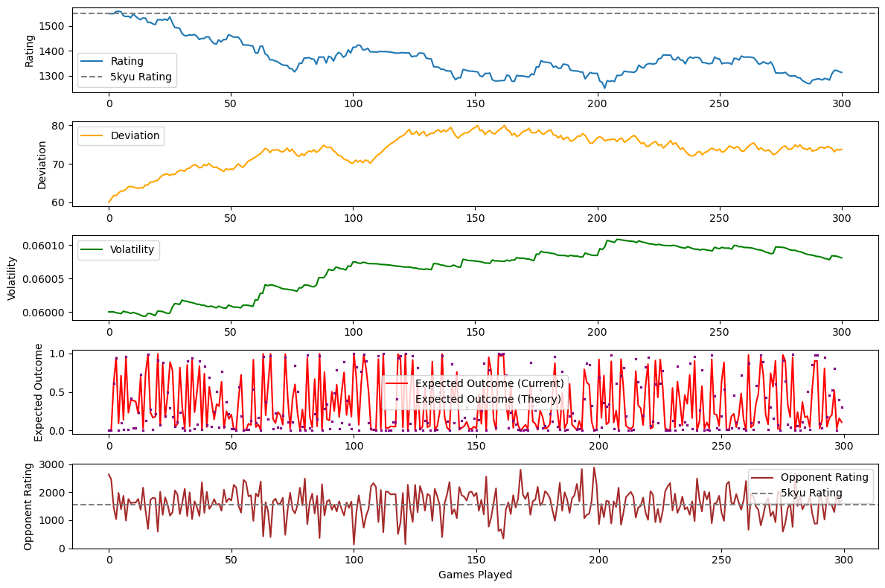Viewport: 885px width, 588px height.
Task: Click the 'Volatility' legend label
Action: 132,249
